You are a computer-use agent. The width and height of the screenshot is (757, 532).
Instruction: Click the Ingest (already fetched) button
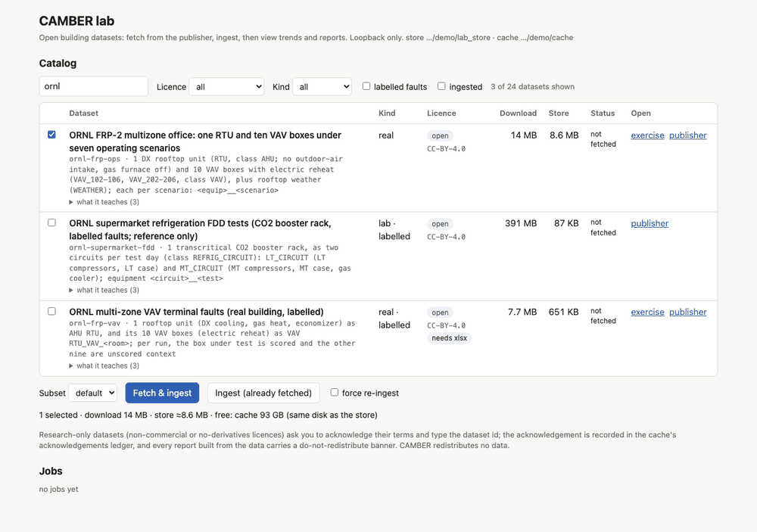pos(263,393)
